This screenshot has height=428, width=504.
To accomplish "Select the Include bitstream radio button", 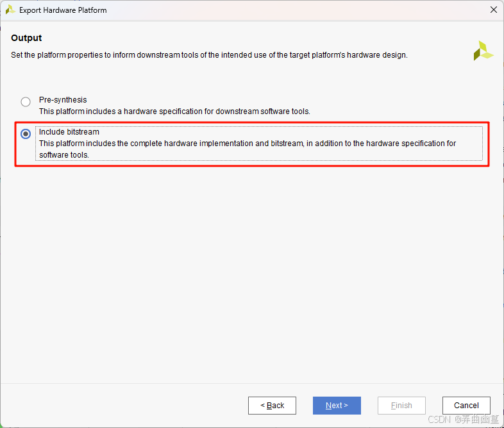I will (26, 134).
